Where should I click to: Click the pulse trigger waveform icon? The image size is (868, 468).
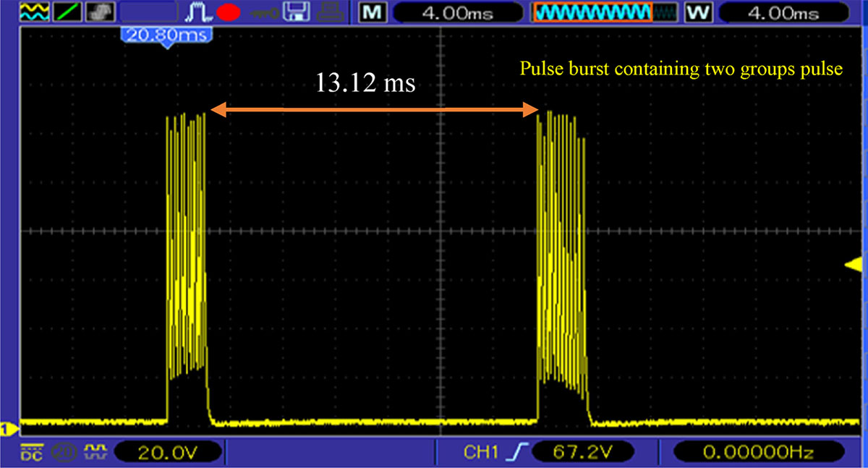197,12
